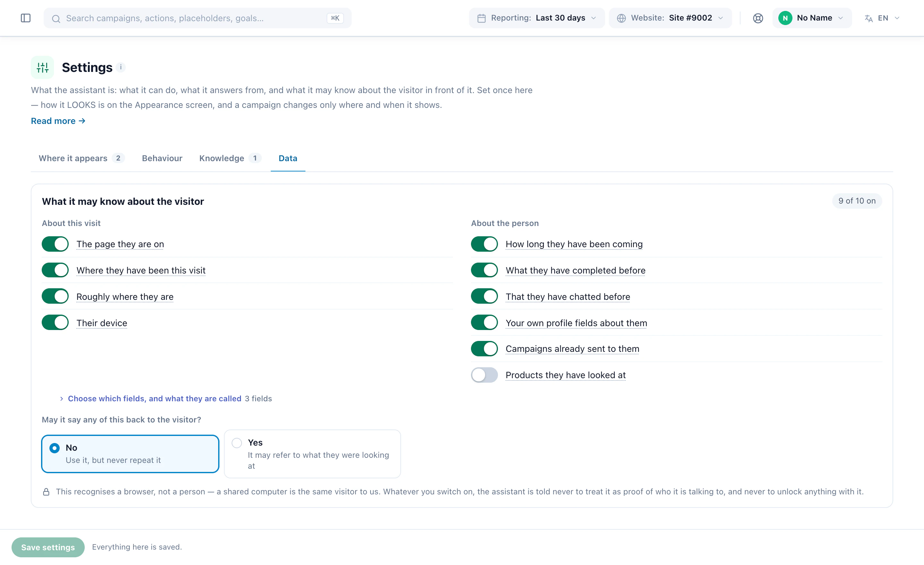Click the ⌘K shortcut badge
Screen dimensions: 924x565
[x=335, y=18]
